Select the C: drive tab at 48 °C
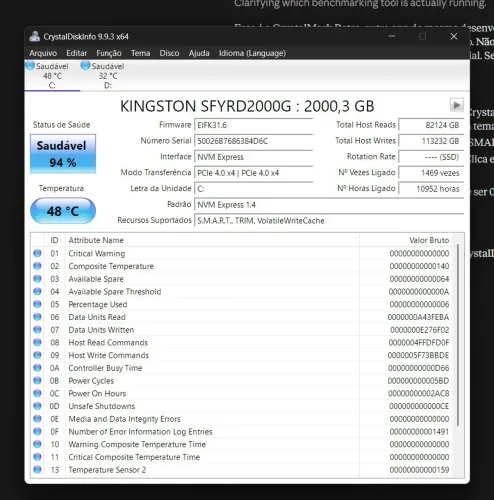494x500 pixels. click(x=52, y=76)
